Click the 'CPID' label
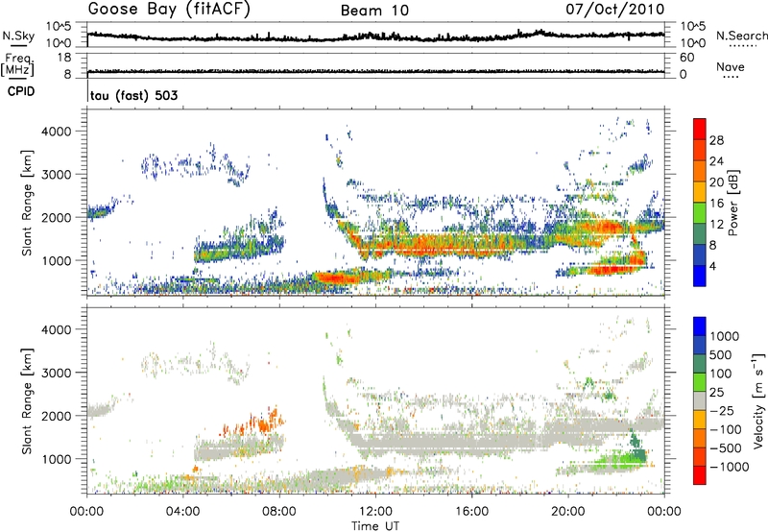 click(21, 91)
